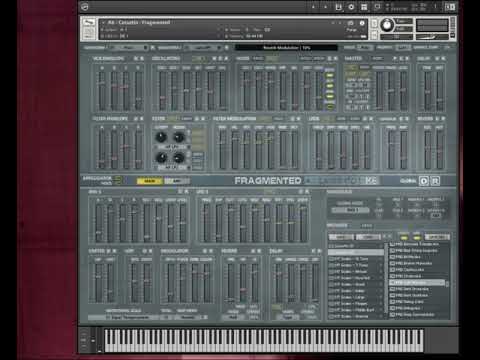Click the Cutoff knob in Filter section

[x=161, y=137]
